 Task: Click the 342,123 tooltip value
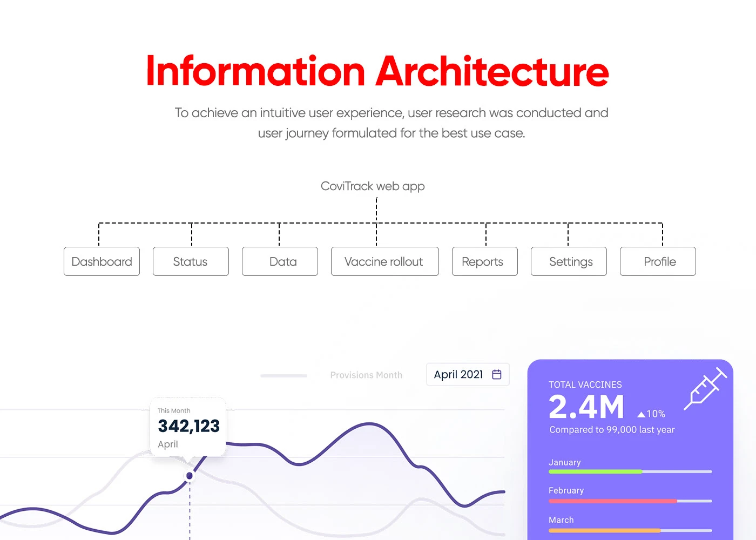pyautogui.click(x=188, y=426)
